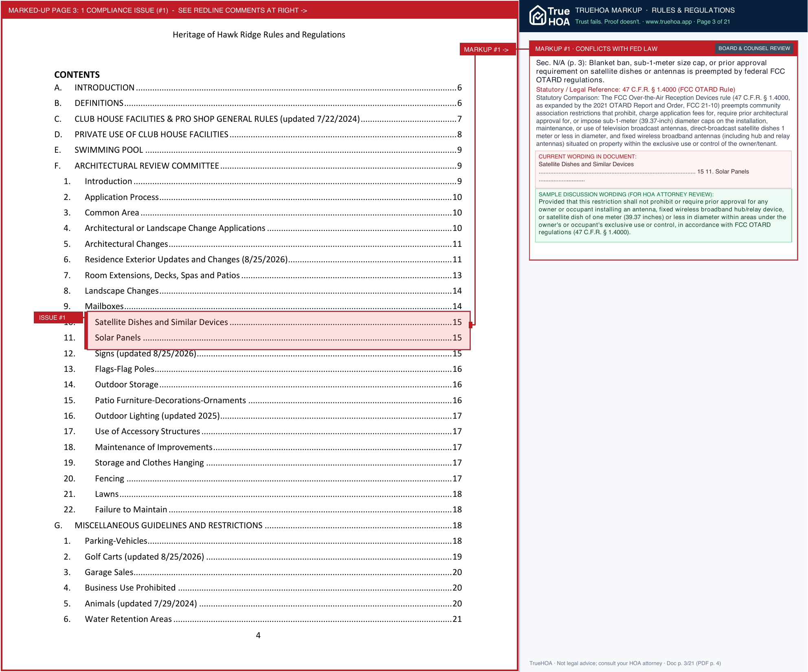Select the Satellite Dishes and Similar Devices entry
Screen dimensions: 808x672
pyautogui.click(x=278, y=322)
